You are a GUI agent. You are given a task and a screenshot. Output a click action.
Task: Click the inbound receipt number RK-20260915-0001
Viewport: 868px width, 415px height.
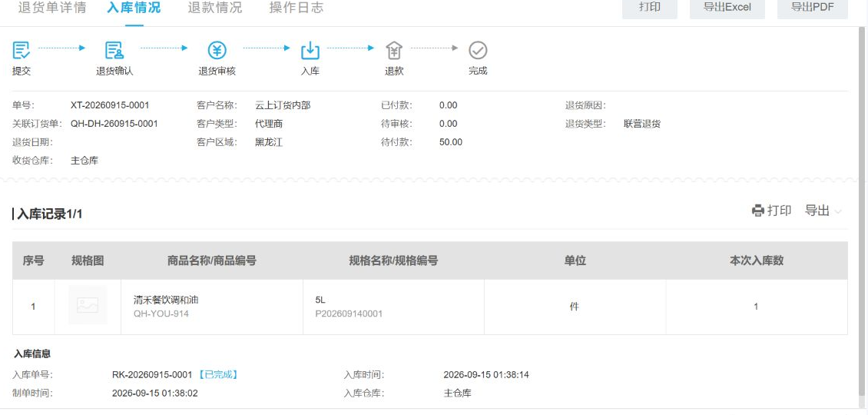pyautogui.click(x=152, y=374)
